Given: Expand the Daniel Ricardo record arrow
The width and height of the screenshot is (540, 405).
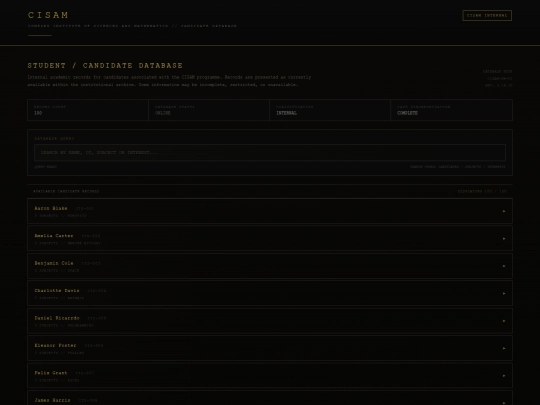Looking at the screenshot, I should [x=504, y=321].
